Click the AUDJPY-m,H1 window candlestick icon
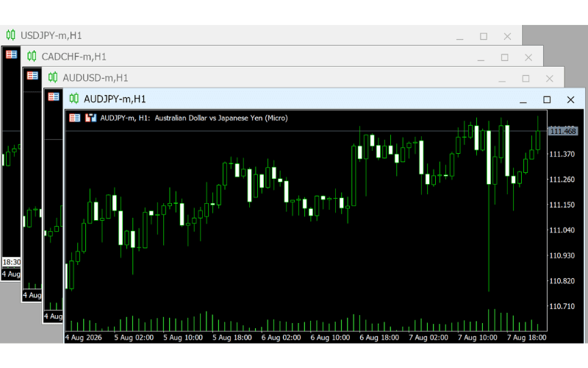588x368 pixels. point(74,99)
